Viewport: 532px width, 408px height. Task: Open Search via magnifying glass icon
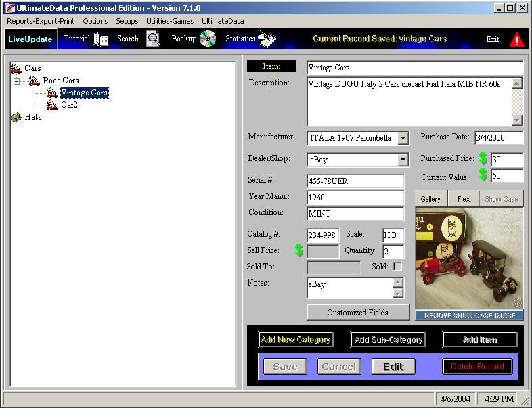[154, 39]
